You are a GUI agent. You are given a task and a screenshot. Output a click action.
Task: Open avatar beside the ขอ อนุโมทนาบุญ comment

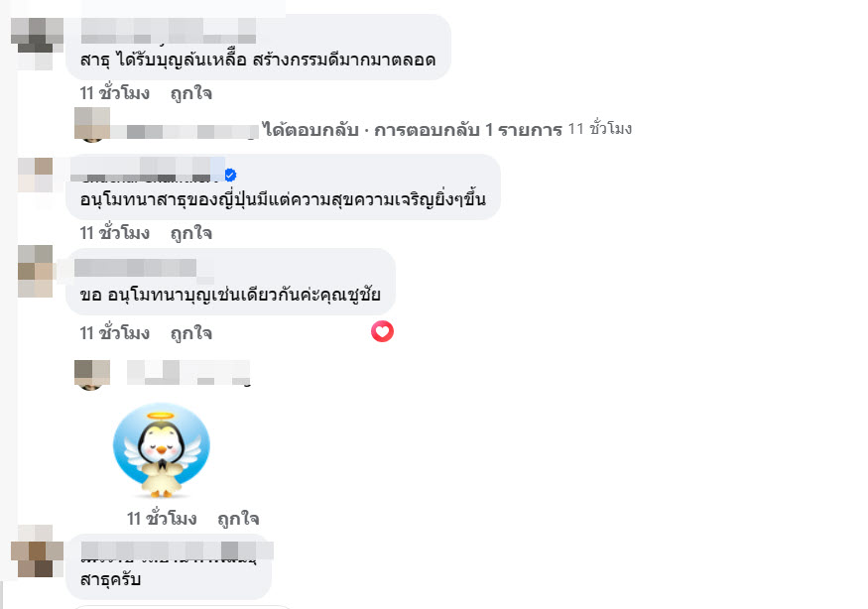coord(35,272)
